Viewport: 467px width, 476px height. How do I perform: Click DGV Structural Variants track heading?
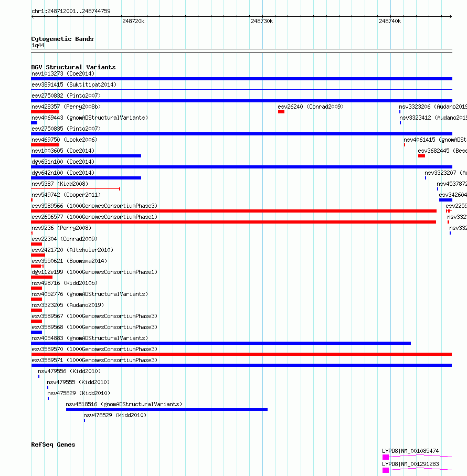click(73, 67)
